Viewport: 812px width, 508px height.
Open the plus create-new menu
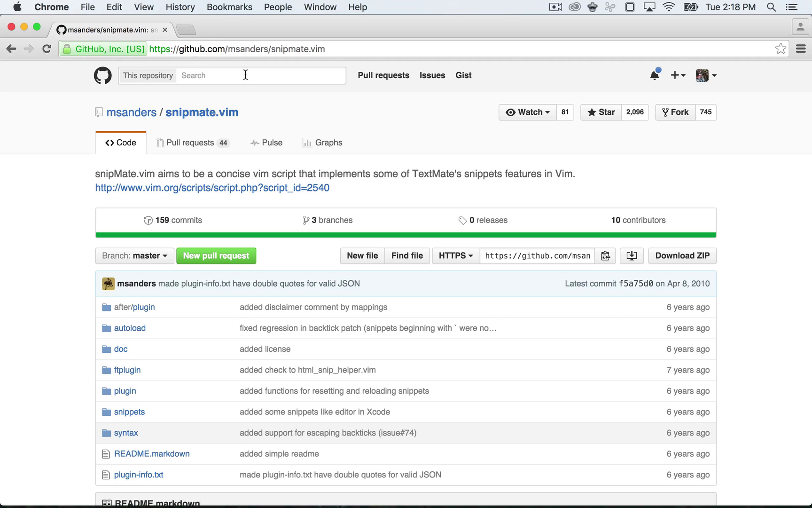[678, 75]
